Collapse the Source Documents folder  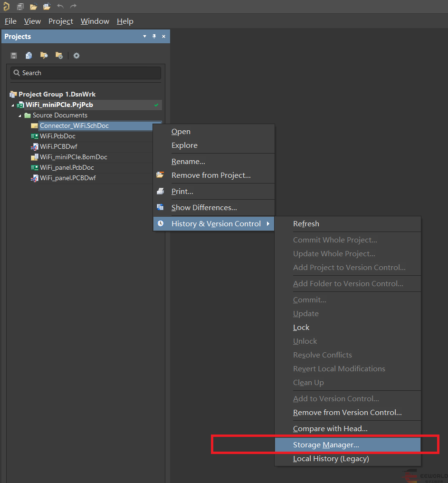(x=20, y=116)
